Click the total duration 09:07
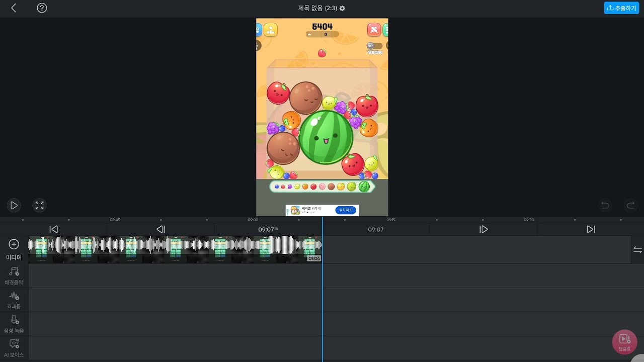The width and height of the screenshot is (644, 362). pyautogui.click(x=376, y=229)
